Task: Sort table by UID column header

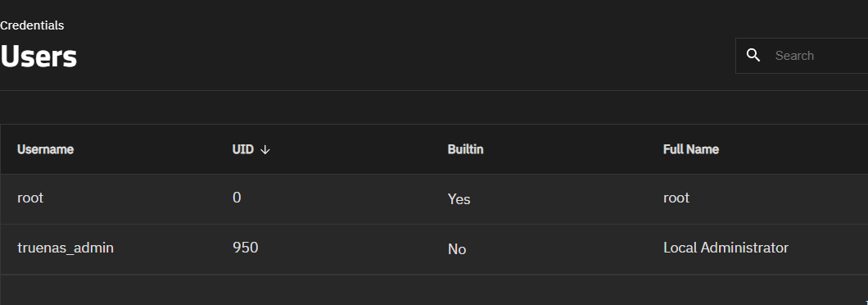Action: (243, 149)
